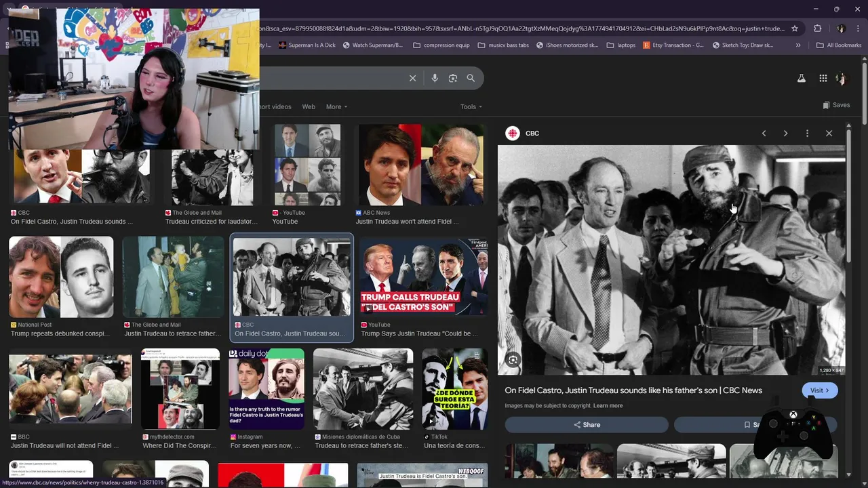Switch to Short videos tab
Screen dimensions: 868x488
(x=275, y=106)
